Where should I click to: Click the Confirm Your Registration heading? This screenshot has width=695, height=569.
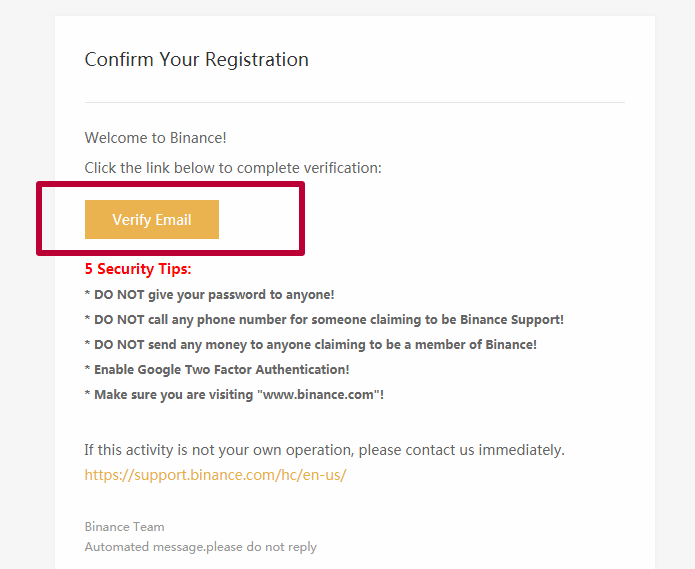[197, 60]
